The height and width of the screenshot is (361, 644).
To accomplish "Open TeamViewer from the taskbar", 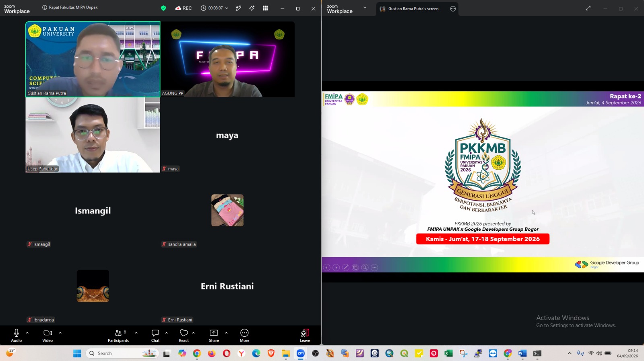I will click(x=493, y=353).
